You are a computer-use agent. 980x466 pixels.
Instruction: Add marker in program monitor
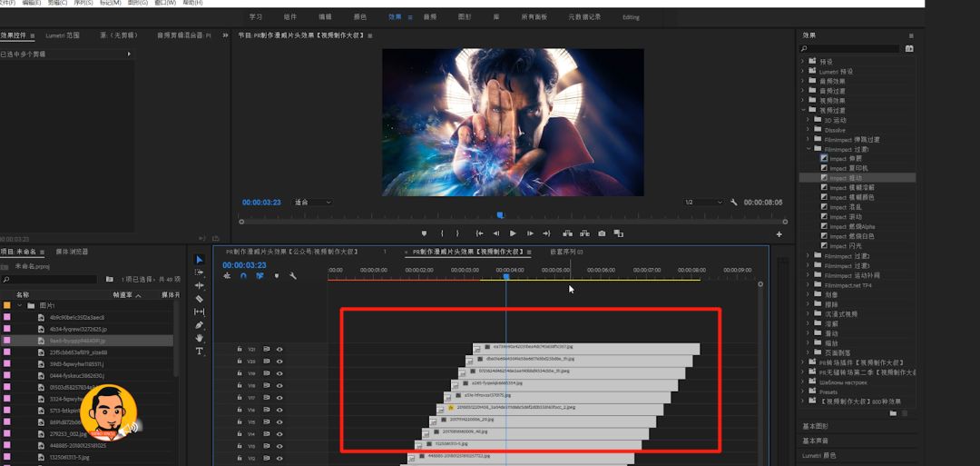(424, 233)
